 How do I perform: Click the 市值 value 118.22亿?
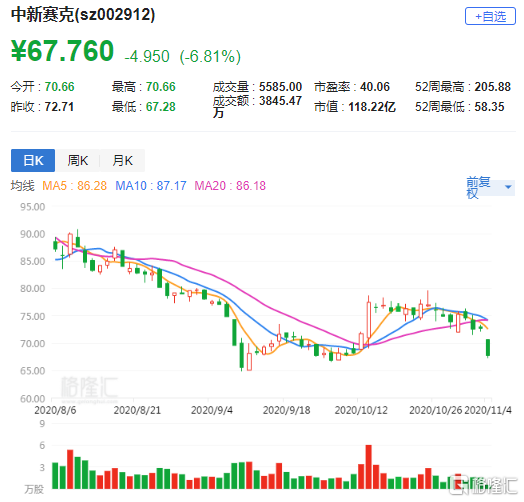(372, 107)
